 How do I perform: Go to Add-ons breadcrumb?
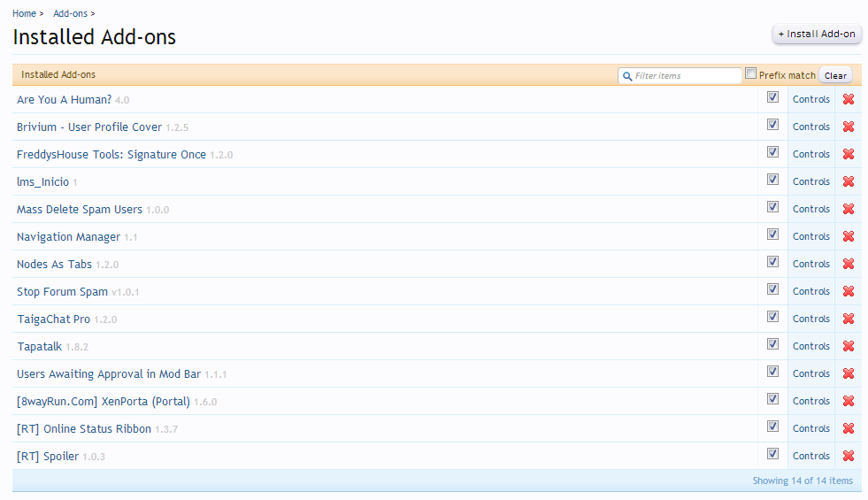point(70,13)
